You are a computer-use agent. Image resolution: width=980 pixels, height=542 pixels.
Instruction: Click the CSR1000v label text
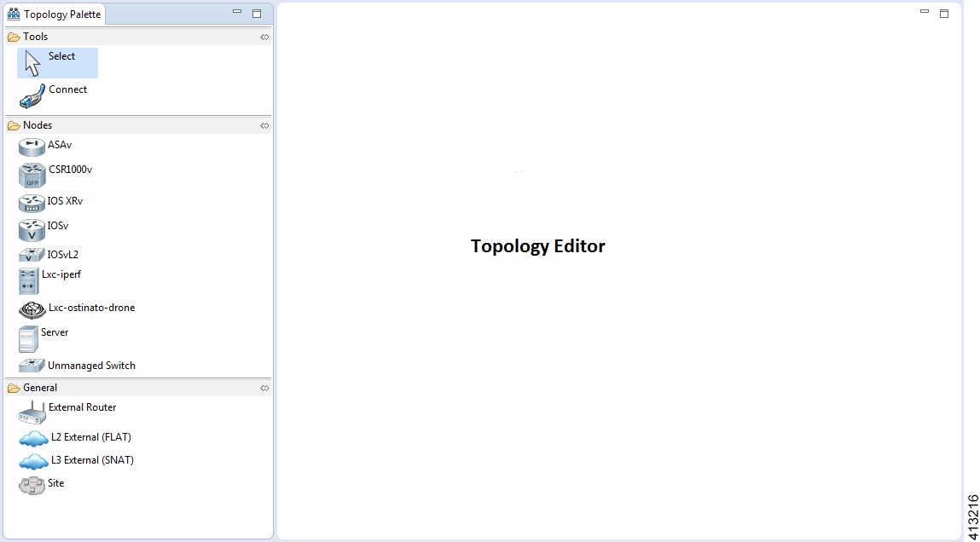click(x=70, y=170)
